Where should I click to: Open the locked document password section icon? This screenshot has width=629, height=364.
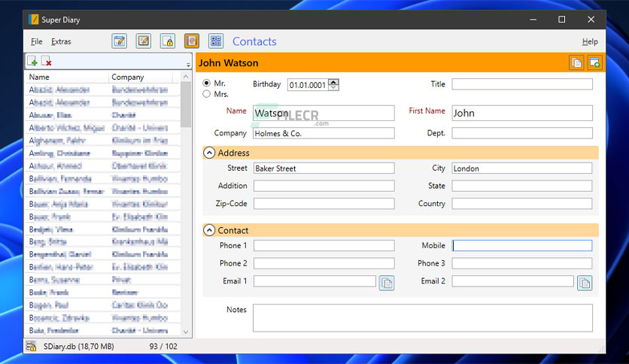point(168,41)
